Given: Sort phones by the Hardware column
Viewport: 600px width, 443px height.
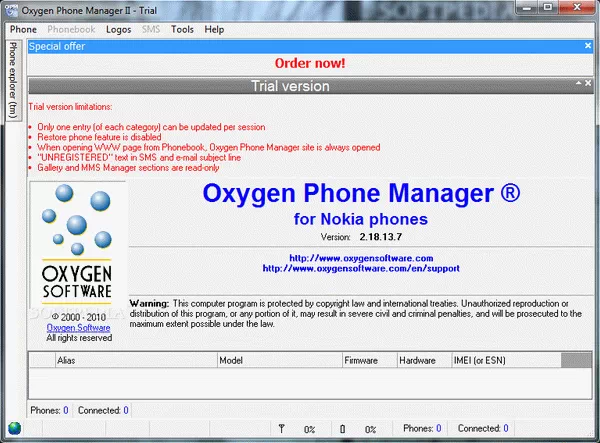Looking at the screenshot, I should pos(424,360).
